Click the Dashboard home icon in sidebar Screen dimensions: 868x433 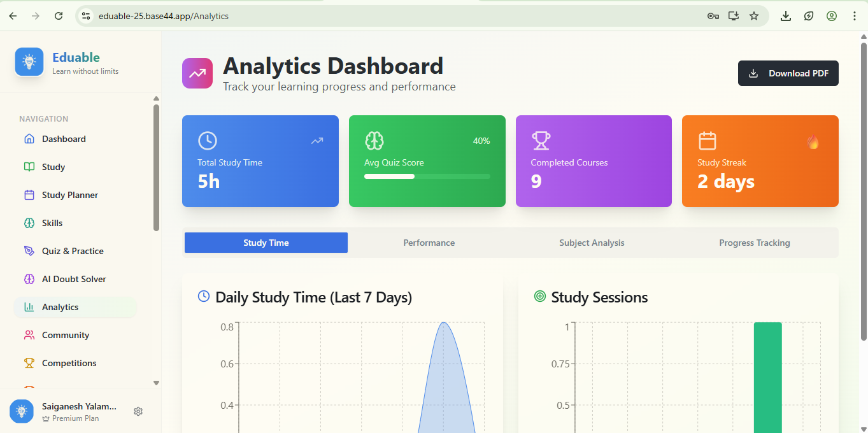(x=29, y=139)
